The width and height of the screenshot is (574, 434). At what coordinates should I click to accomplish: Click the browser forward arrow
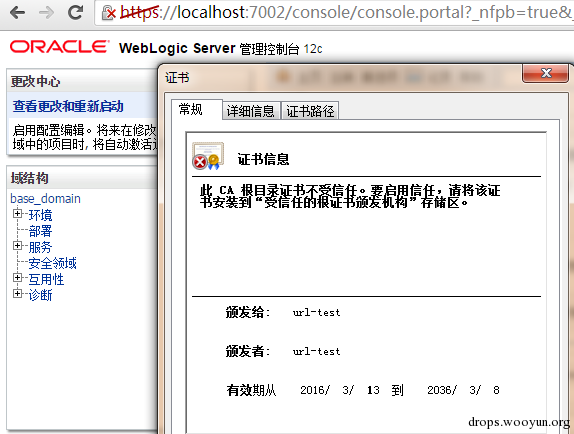pyautogui.click(x=46, y=13)
